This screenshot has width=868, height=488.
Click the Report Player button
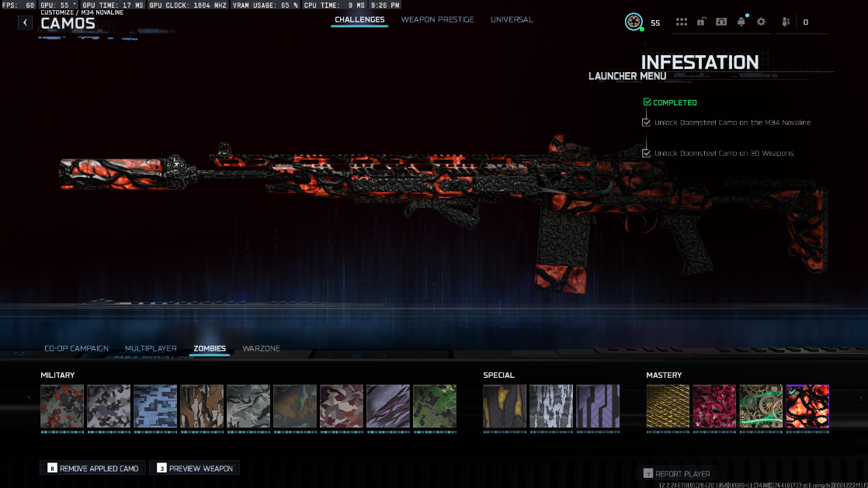676,473
